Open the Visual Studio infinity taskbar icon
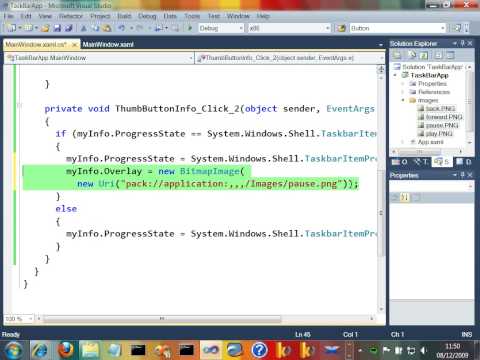This screenshot has width=480, height=360. [x=211, y=350]
